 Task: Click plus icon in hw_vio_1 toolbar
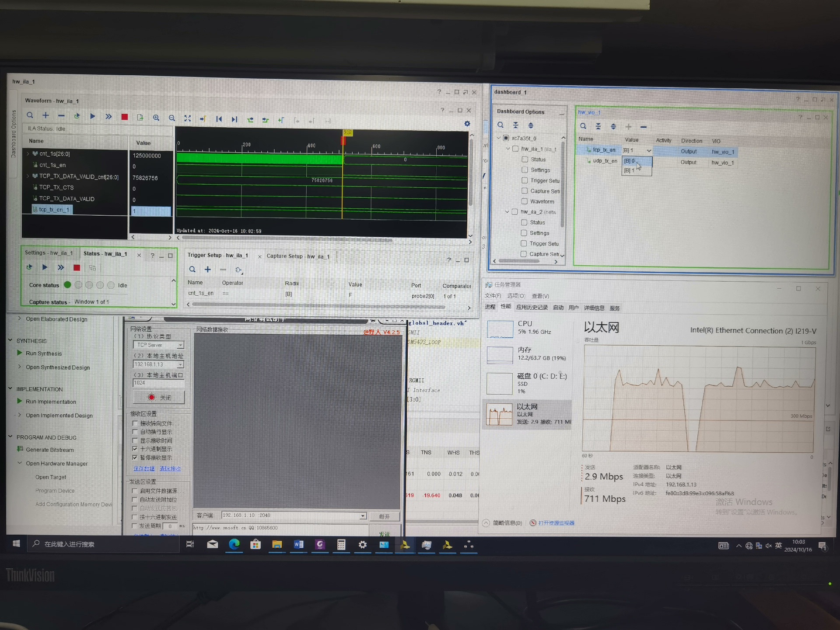point(628,127)
